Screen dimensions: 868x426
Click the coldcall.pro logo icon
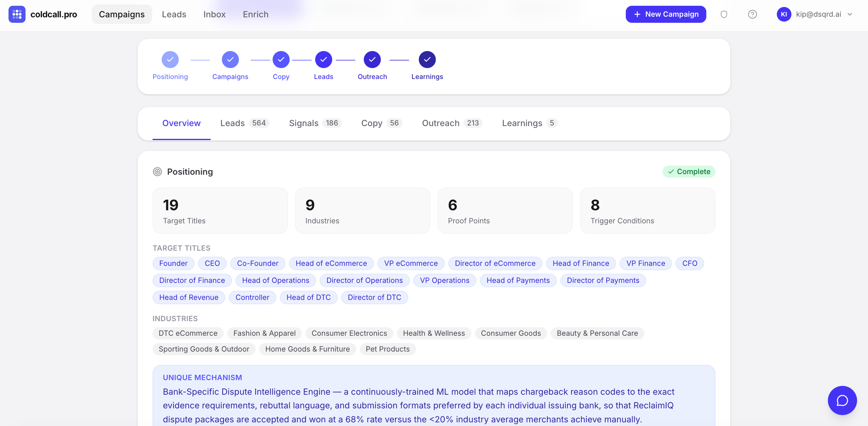click(17, 14)
